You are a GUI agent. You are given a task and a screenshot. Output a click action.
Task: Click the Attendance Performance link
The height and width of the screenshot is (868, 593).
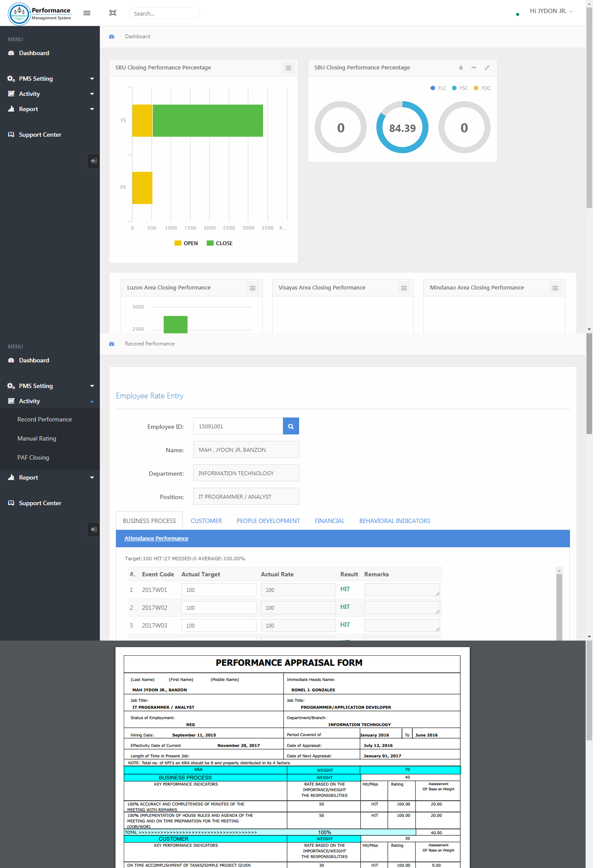(156, 539)
